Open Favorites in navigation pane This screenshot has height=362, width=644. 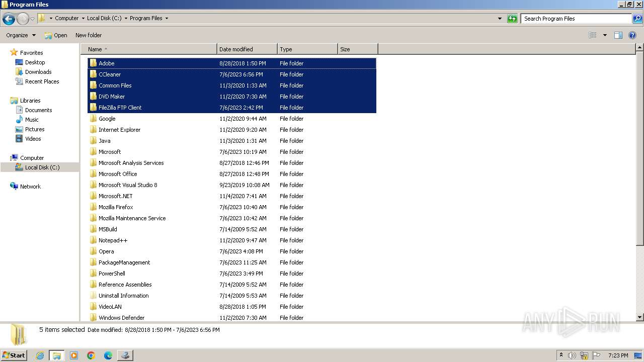click(31, 53)
